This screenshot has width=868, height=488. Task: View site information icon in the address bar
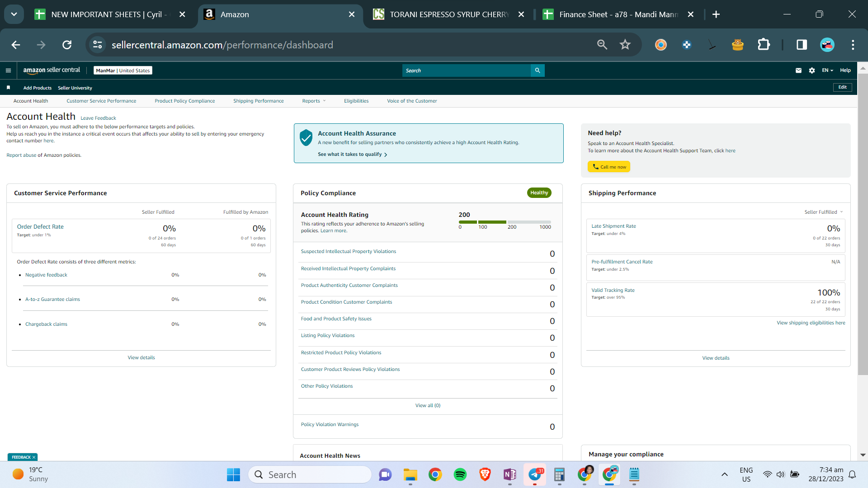click(x=98, y=45)
